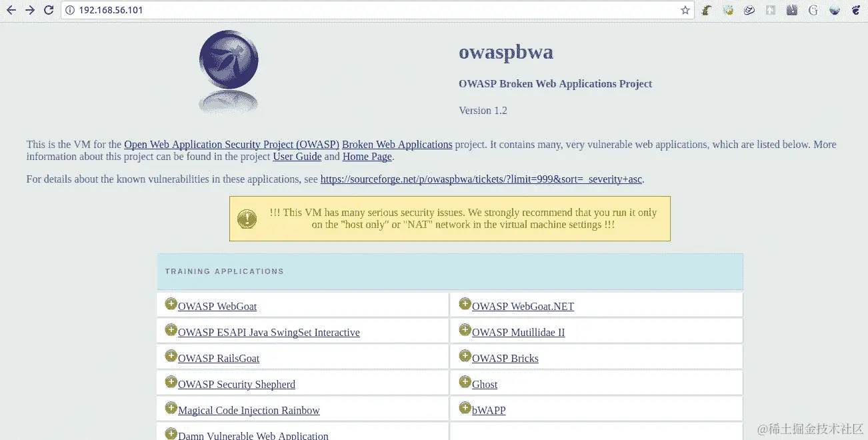The image size is (868, 440).
Task: Click the 'Version 1.2' text
Action: pos(483,111)
